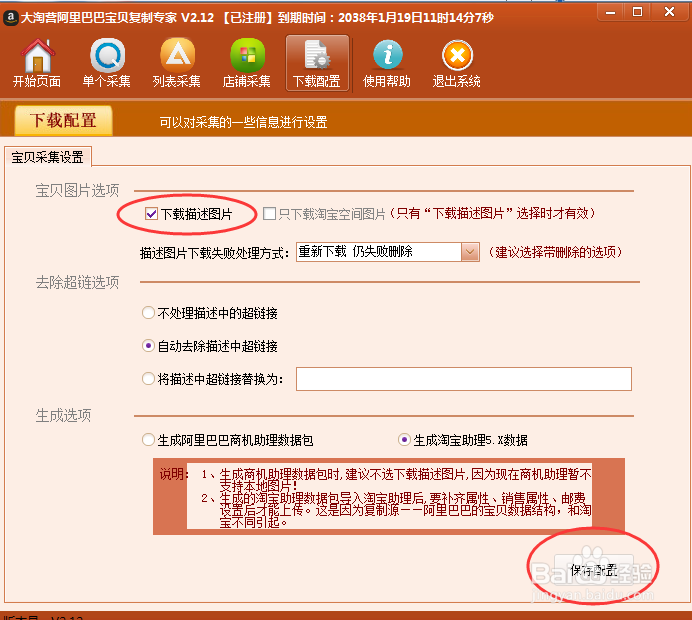692x620 pixels.
Task: Switch to the 宝贝采集设置 tab
Action: (48, 157)
